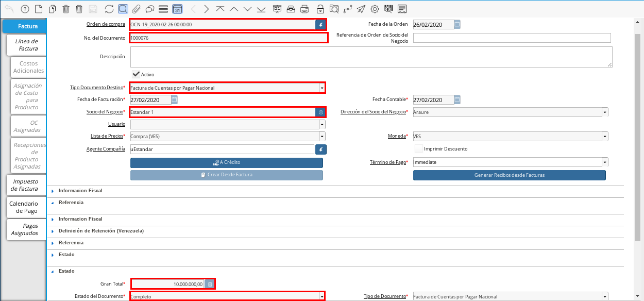Screen dimensions: 644x301
Task: Switch to the Línea de Factura tab
Action: click(26, 45)
